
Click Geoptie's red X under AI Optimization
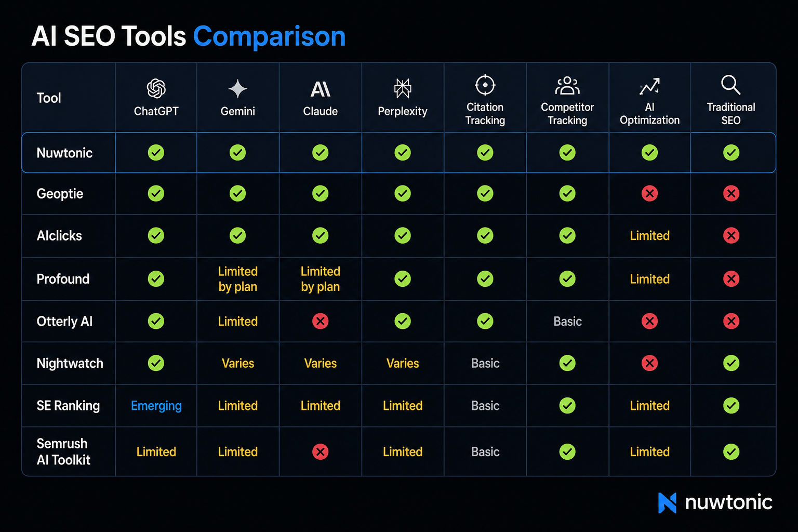click(x=649, y=194)
